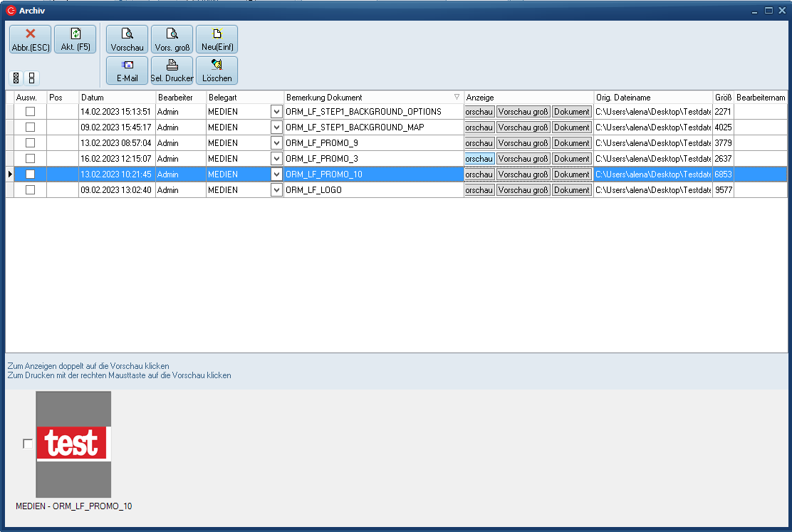Image resolution: width=792 pixels, height=532 pixels.
Task: Select the 'test' preview thumbnail image
Action: point(73,444)
